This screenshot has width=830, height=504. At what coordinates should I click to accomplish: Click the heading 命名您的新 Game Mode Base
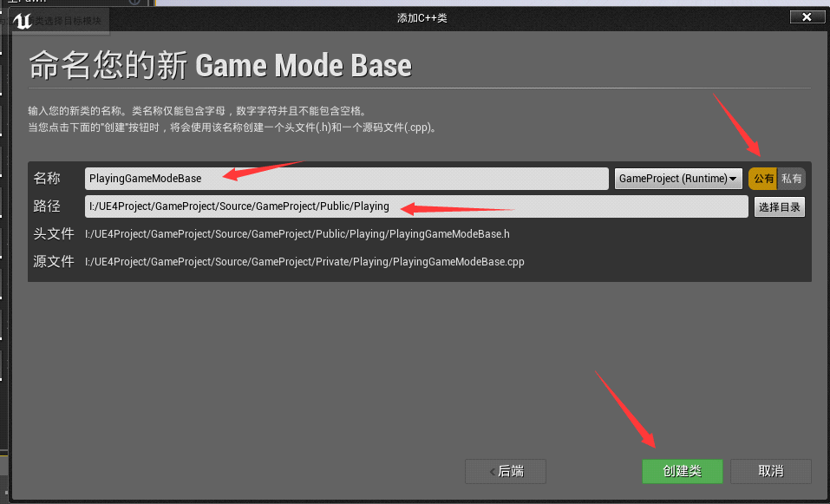point(220,66)
